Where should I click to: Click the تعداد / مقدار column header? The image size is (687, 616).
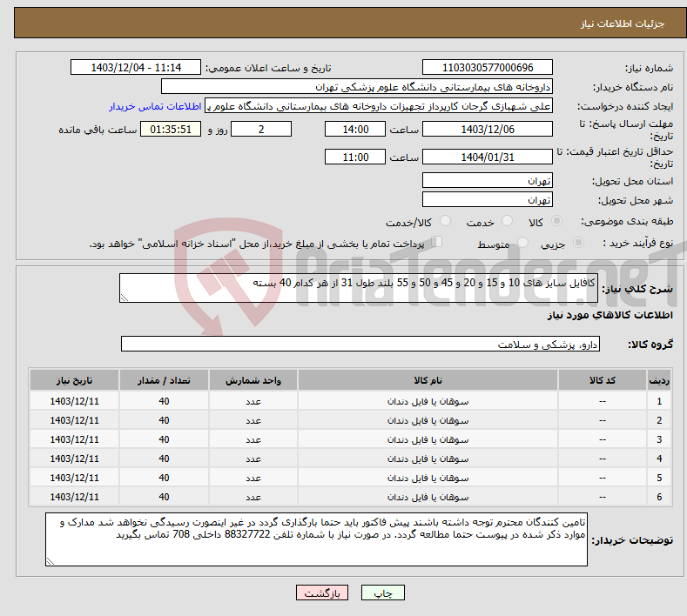[x=164, y=380]
